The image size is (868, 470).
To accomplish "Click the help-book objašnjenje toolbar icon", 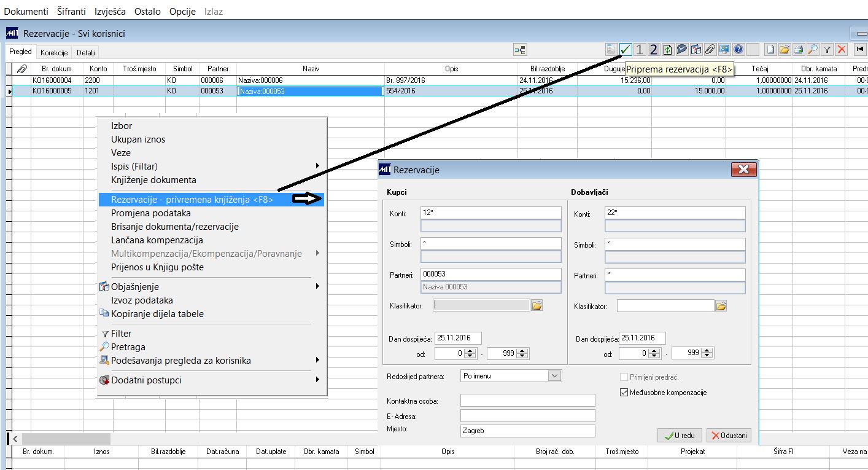I will pyautogui.click(x=696, y=50).
